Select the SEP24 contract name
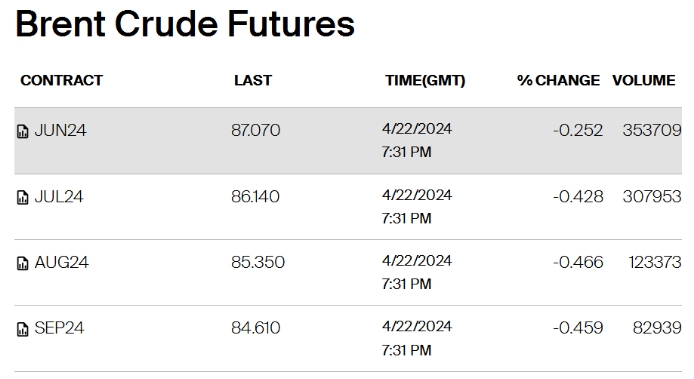Screen dimensions: 694x379 tap(59, 328)
